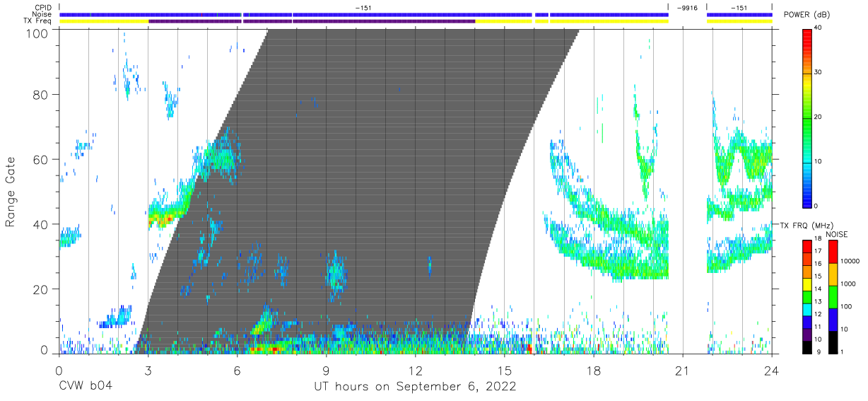This screenshot has width=868, height=401.
Task: Pick the orange 1000–10000 NOISE legend swatch
Action: 833,274
